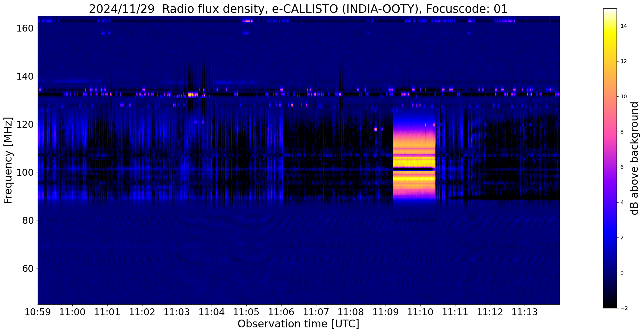Click the "Observation time [UTC]" x-axis label
The image size is (644, 333).
[298, 324]
